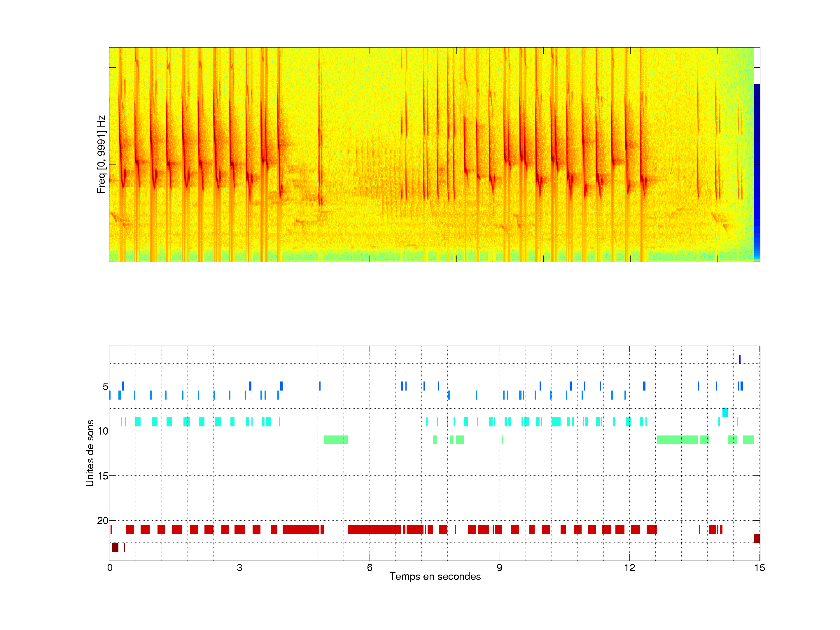Select the longest green bar after 12 seconds

tap(677, 440)
